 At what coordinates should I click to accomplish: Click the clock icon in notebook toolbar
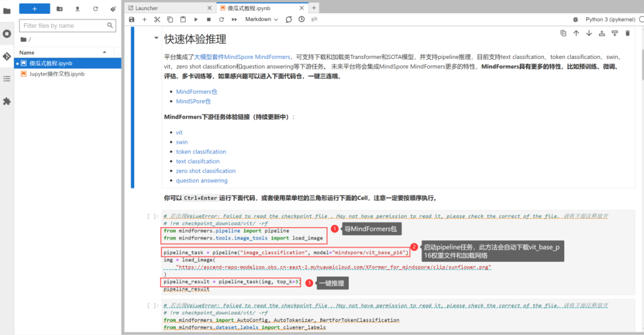pyautogui.click(x=302, y=19)
